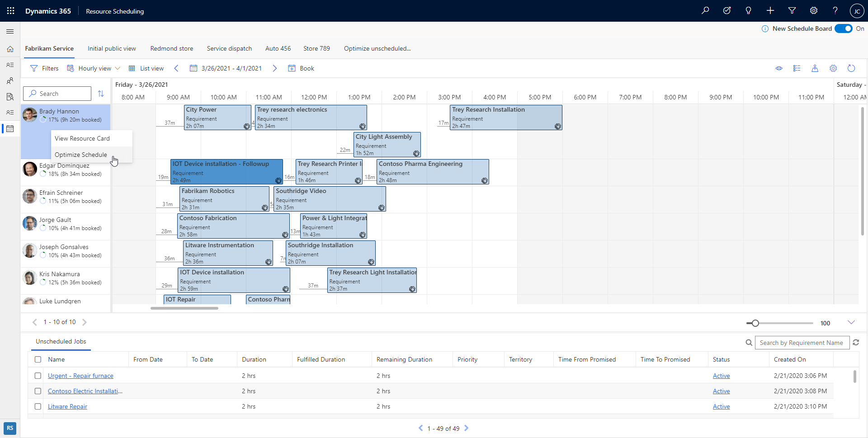Click Active status for Urgent - Repair furnace

[721, 376]
